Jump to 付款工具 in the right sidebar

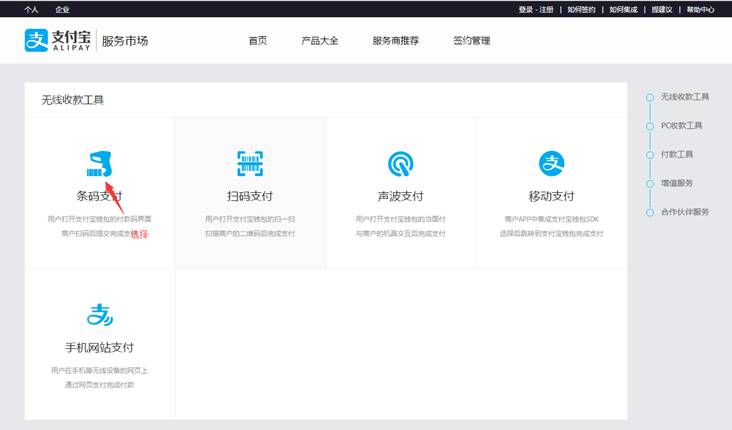[677, 155]
